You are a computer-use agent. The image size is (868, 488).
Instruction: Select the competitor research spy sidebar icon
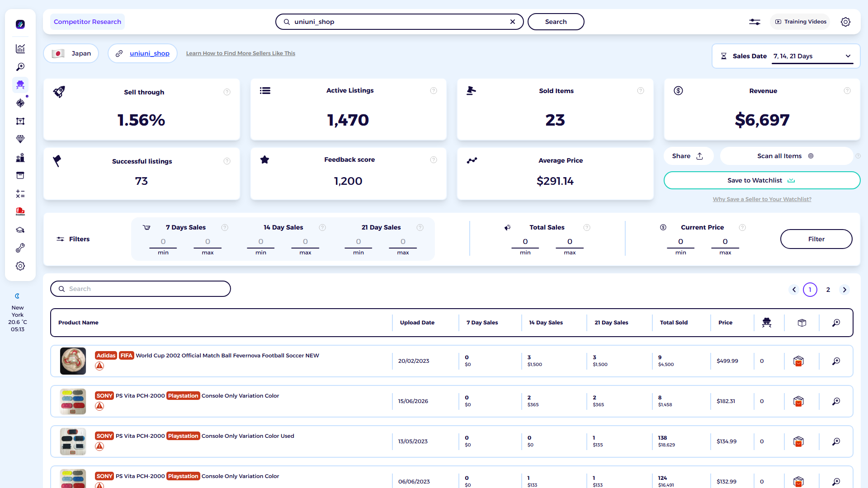20,84
